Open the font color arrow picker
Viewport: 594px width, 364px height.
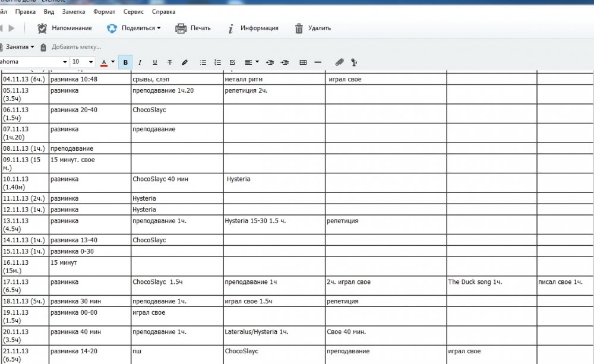click(113, 62)
